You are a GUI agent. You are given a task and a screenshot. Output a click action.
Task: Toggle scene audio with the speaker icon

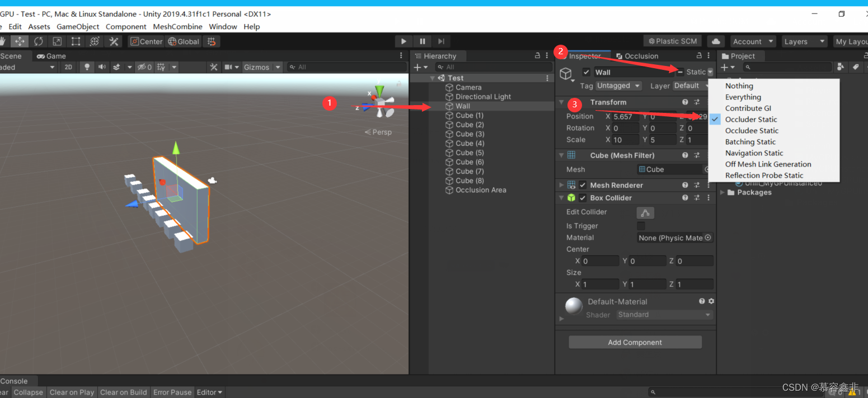102,67
